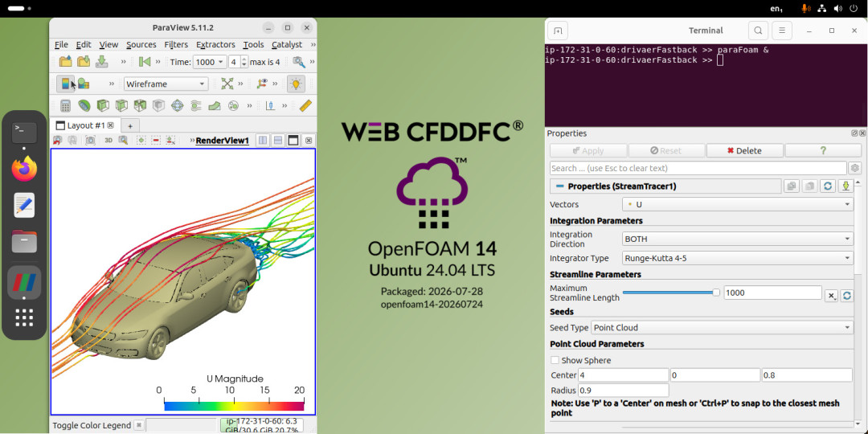
Task: Click the add selection plus icon
Action: [141, 141]
